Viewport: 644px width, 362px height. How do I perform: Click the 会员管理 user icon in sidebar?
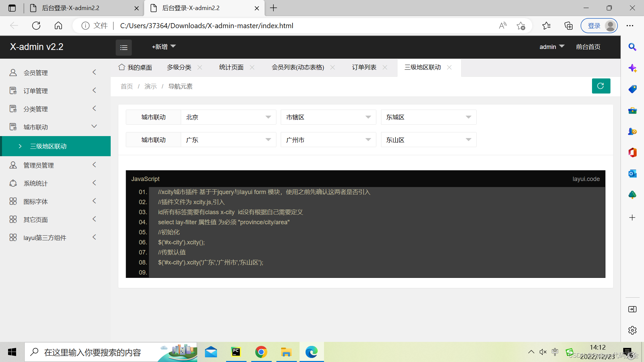tap(13, 72)
